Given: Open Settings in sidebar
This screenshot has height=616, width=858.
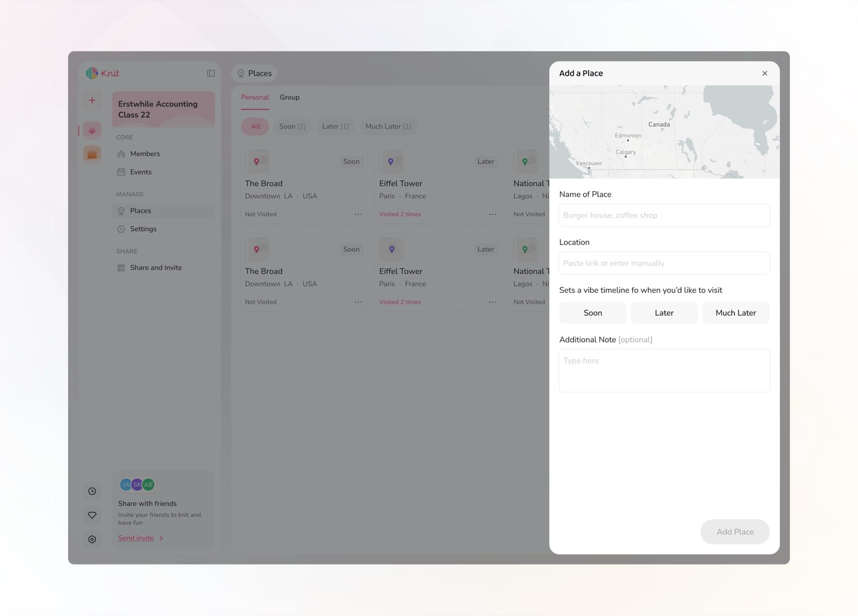Looking at the screenshot, I should click(163, 229).
